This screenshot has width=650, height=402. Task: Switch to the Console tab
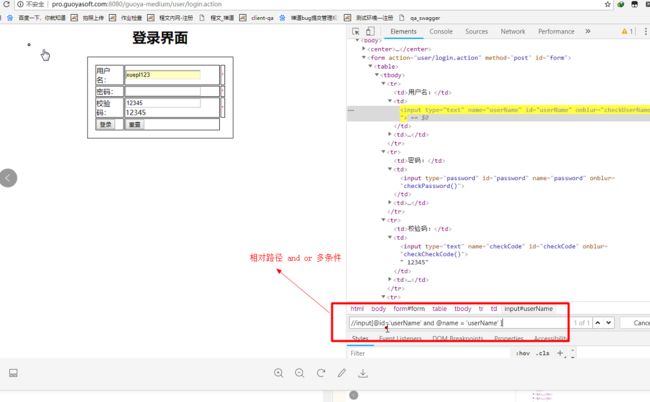coord(441,31)
